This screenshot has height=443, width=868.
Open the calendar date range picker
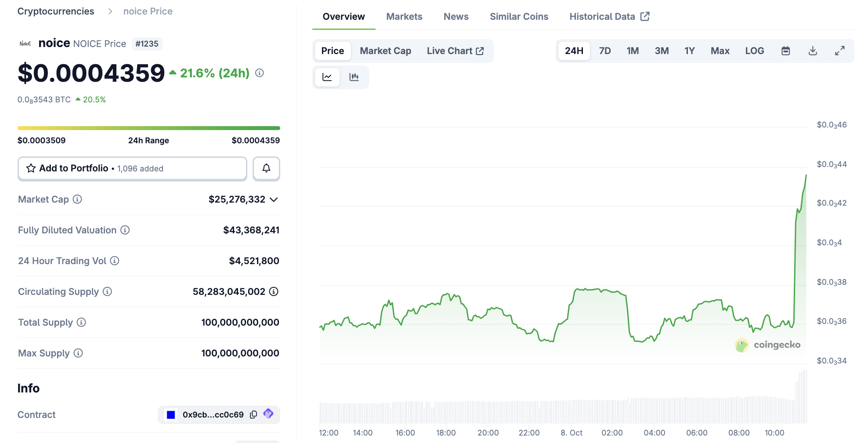785,51
